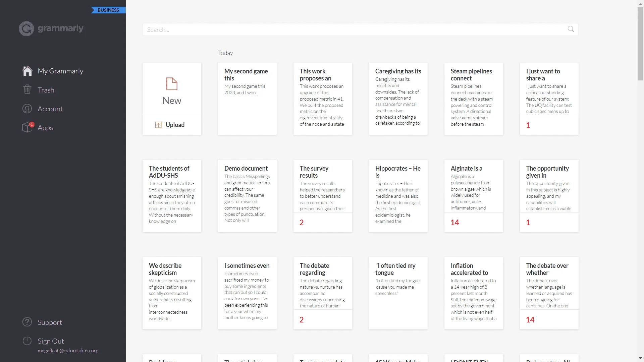The width and height of the screenshot is (644, 362).
Task: Click the Sign Out power icon
Action: click(27, 341)
